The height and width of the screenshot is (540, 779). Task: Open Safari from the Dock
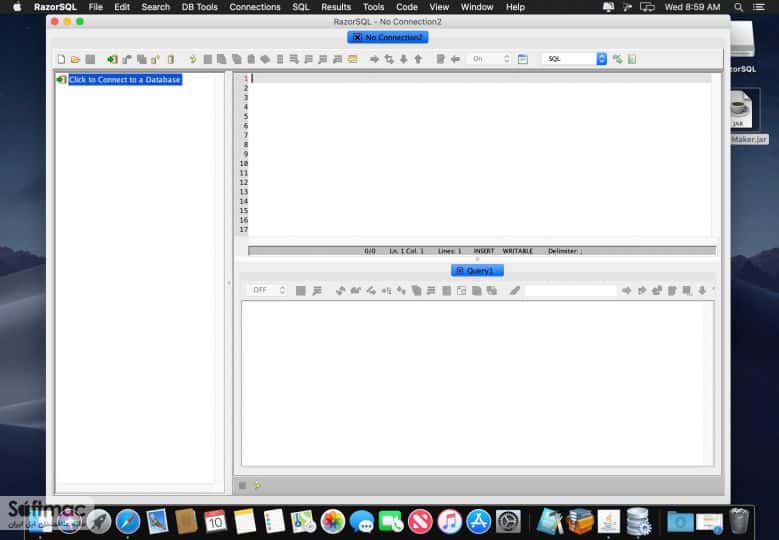(128, 522)
